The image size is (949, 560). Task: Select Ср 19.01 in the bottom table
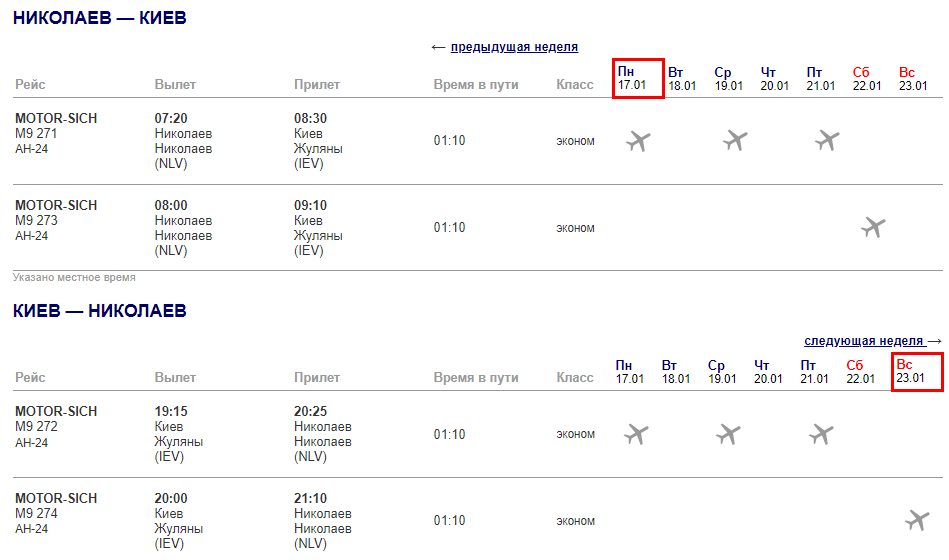(722, 371)
